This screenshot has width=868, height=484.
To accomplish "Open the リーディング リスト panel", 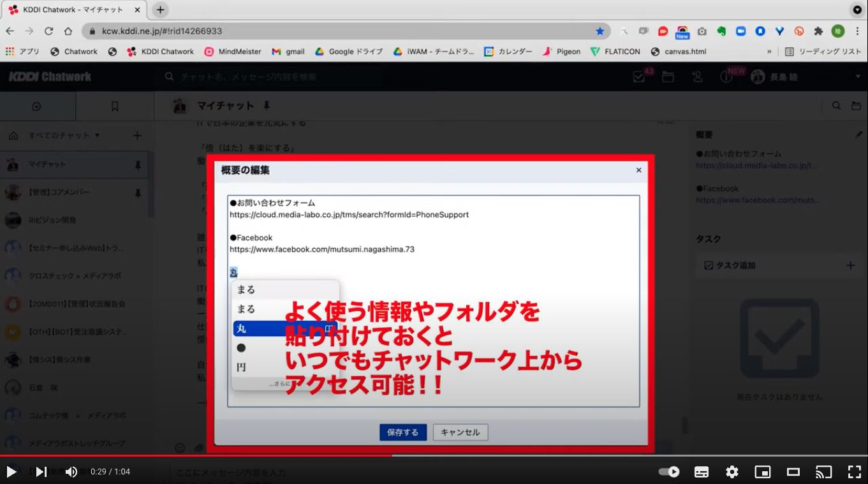I will click(x=823, y=52).
